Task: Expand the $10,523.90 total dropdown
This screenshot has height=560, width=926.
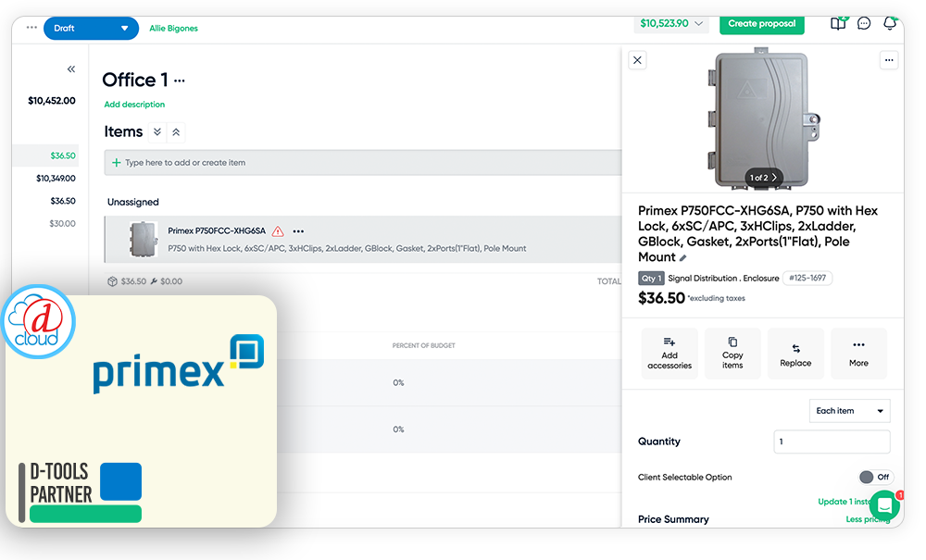Action: (671, 24)
